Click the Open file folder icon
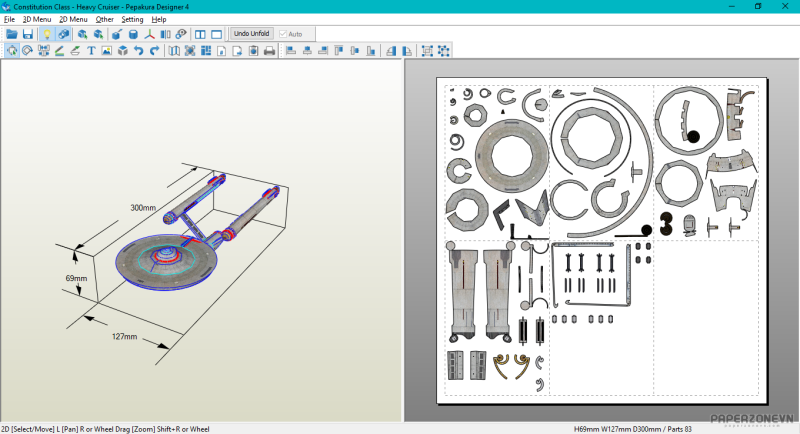Screen dimensions: 800x434 coord(12,34)
